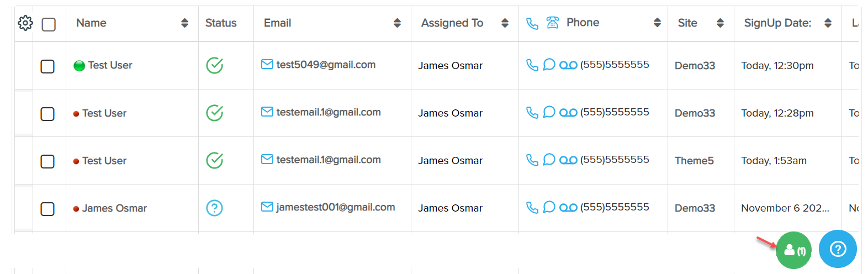The height and width of the screenshot is (274, 868).
Task: Open the blue help question mark button
Action: 838,249
